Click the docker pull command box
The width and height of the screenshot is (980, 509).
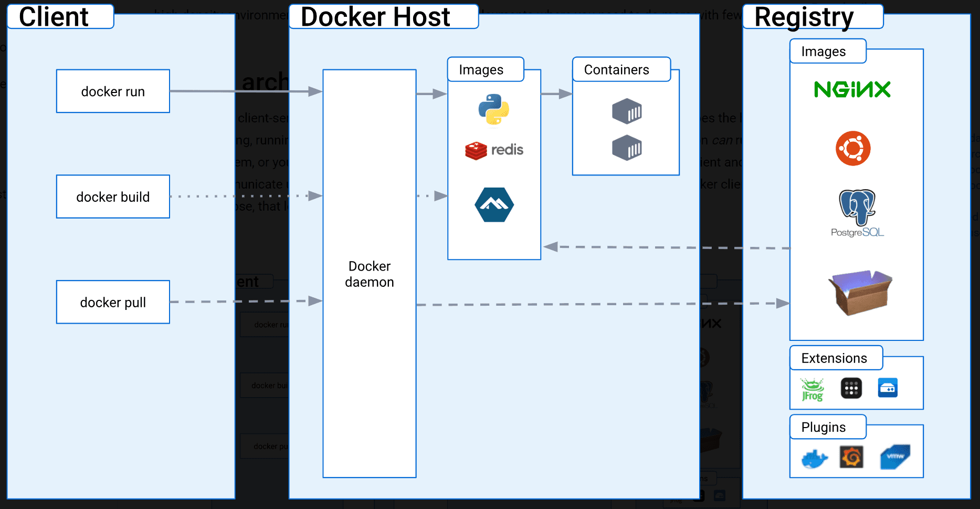click(x=112, y=302)
